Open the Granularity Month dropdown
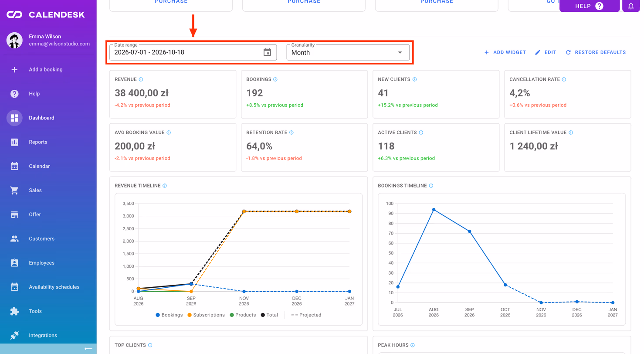The height and width of the screenshot is (354, 644). pyautogui.click(x=348, y=52)
